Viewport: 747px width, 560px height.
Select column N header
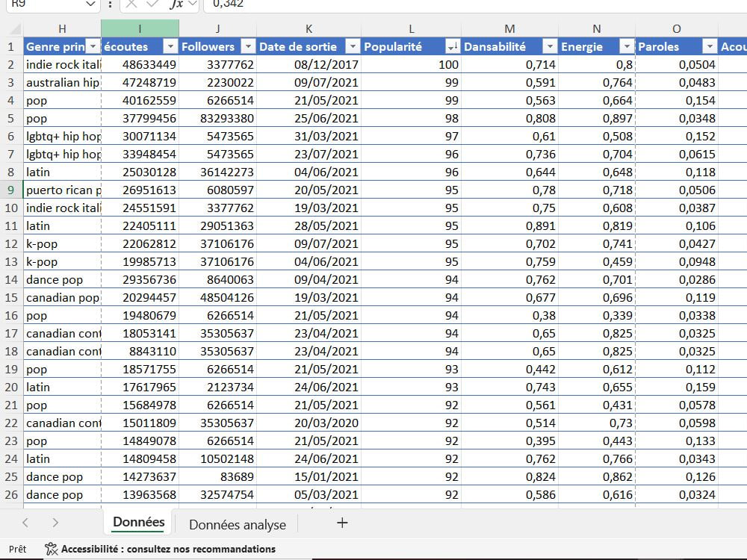coord(596,29)
